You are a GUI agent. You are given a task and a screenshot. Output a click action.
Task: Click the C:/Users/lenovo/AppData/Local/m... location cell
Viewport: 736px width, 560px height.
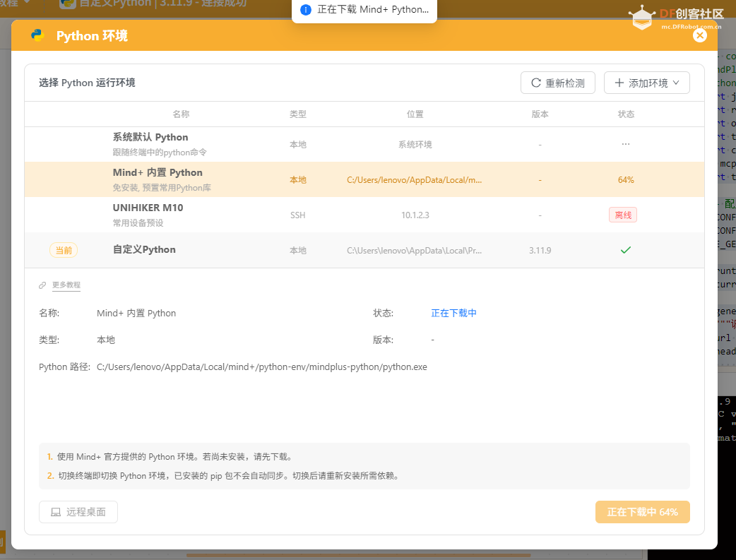tap(414, 180)
